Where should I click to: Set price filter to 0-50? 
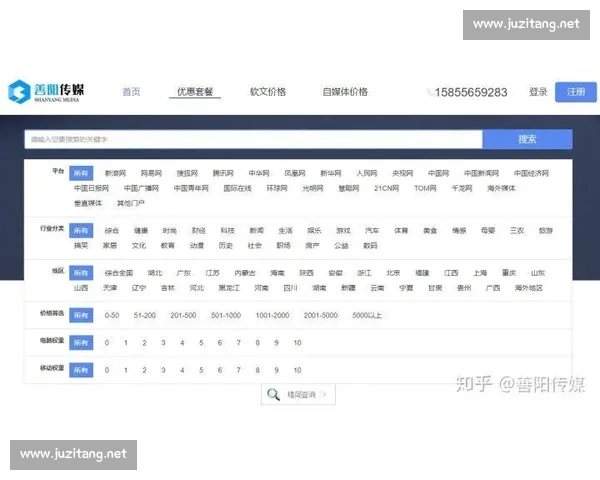click(x=112, y=316)
